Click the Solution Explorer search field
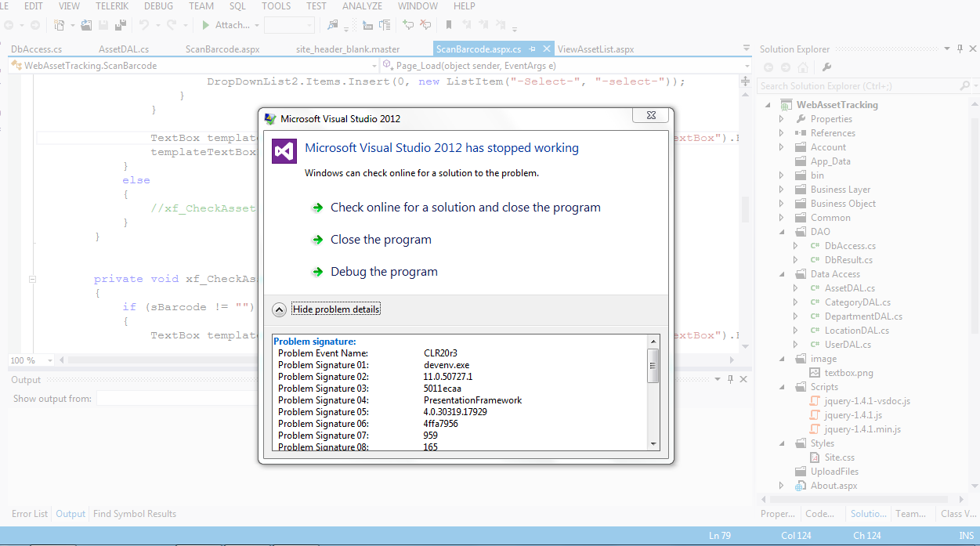The image size is (980, 546). pyautogui.click(x=857, y=86)
